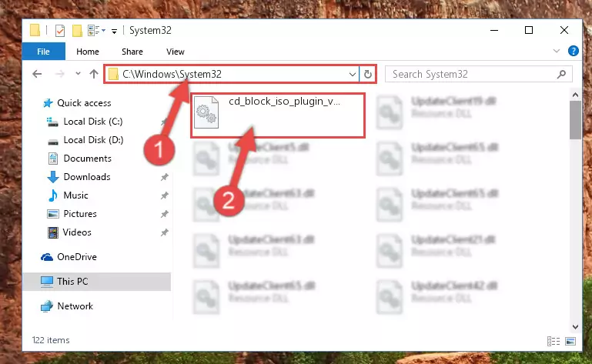
Task: Switch to the View ribbon tab
Action: (x=176, y=52)
